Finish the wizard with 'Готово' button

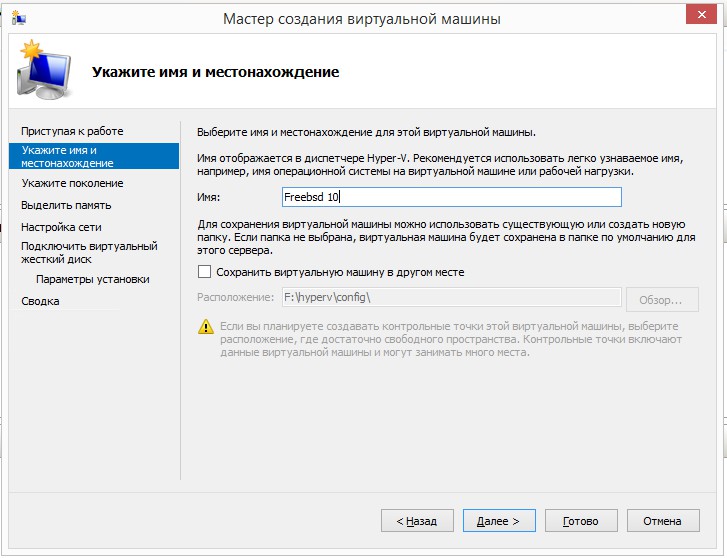tap(581, 521)
